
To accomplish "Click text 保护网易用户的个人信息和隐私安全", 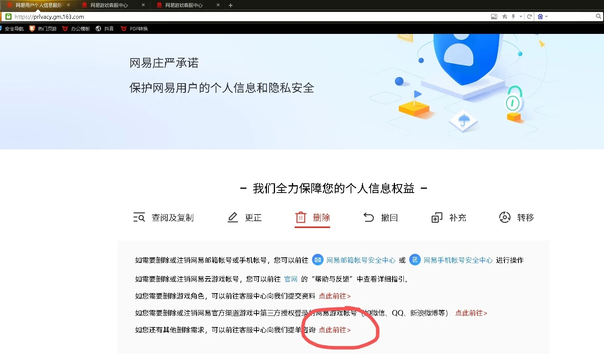I will 222,88.
